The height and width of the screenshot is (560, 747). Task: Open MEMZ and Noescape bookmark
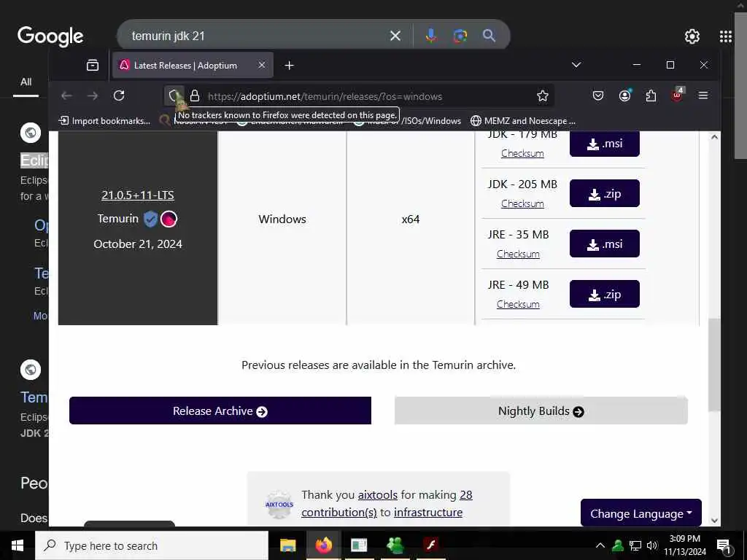(523, 121)
